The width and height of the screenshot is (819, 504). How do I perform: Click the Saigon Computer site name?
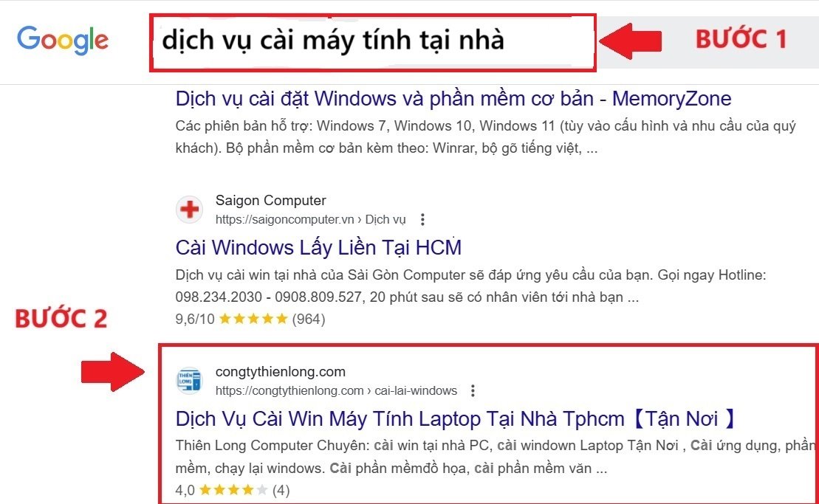270,201
